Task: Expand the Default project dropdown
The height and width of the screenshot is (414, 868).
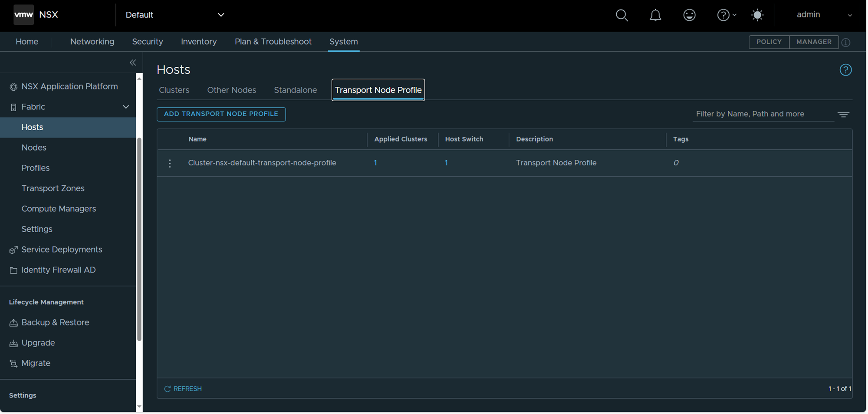Action: click(x=174, y=15)
